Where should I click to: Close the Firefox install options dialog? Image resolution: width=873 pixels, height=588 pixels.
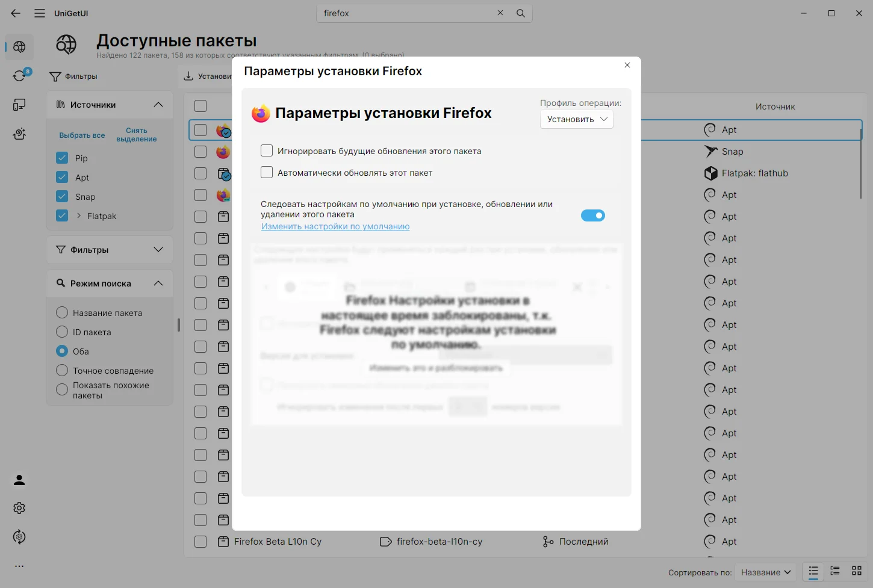pyautogui.click(x=627, y=65)
